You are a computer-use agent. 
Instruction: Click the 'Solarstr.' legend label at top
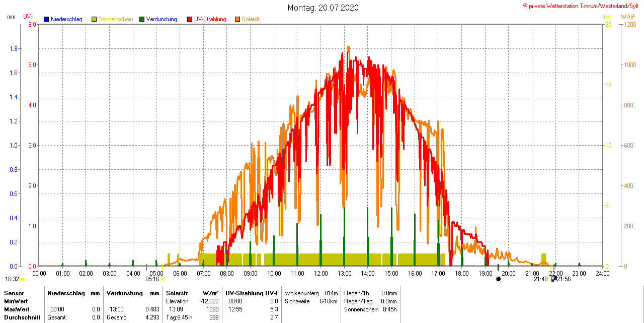coord(252,19)
